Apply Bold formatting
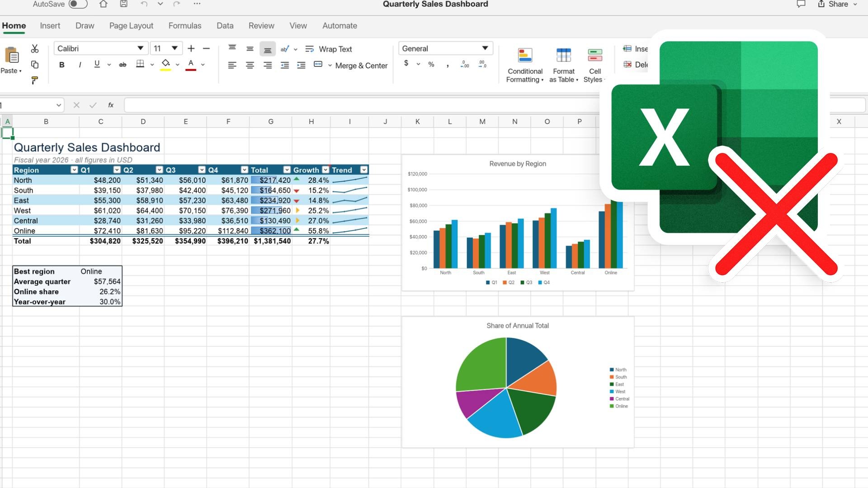Screen dimensions: 868x488 [62, 65]
